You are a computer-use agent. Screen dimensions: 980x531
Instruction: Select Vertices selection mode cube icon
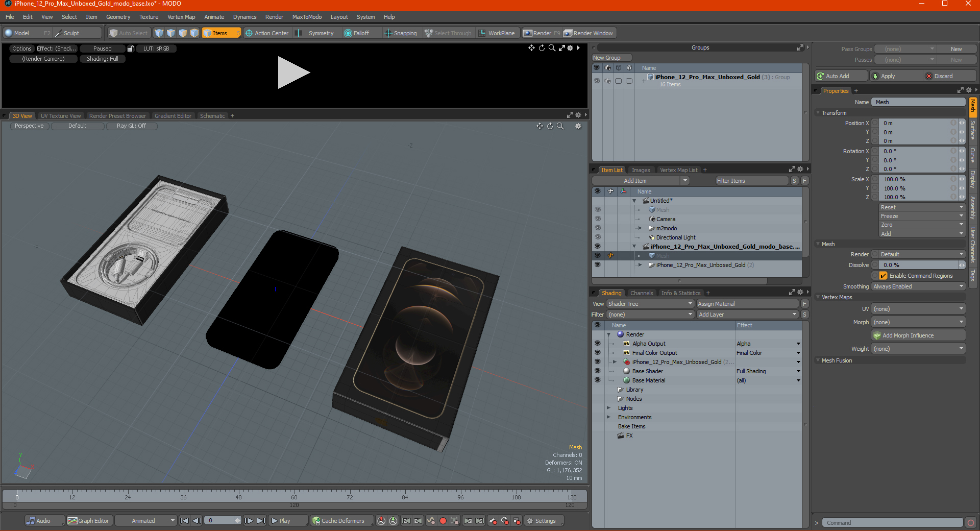click(159, 33)
